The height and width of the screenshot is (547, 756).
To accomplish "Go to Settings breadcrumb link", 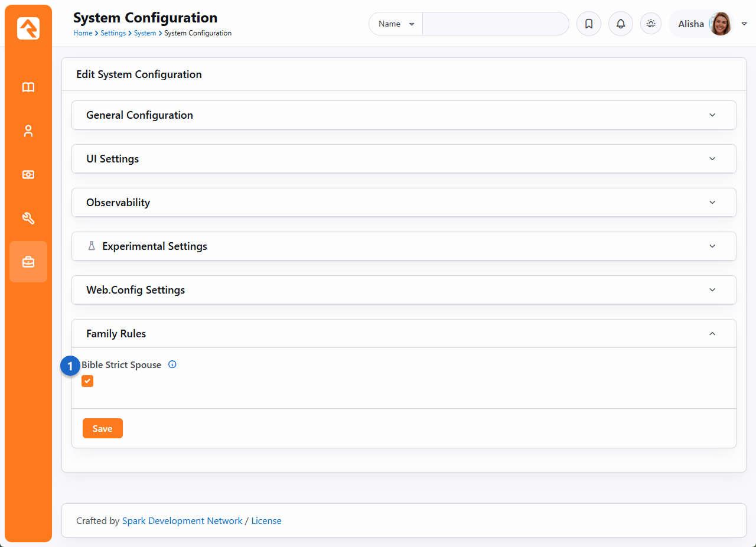I will point(113,33).
